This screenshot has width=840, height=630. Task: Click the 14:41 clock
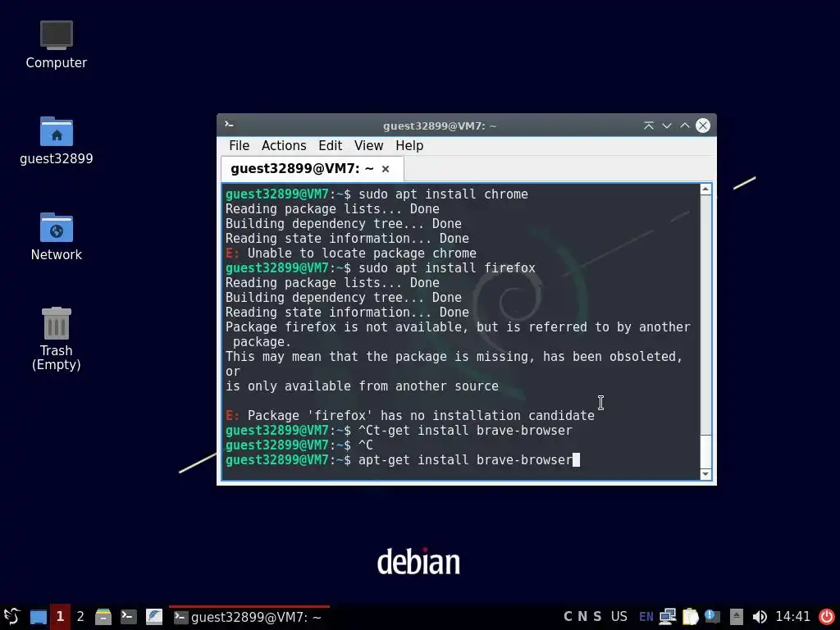click(793, 617)
